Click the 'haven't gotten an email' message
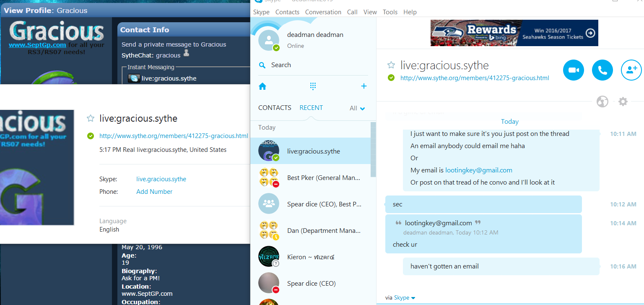This screenshot has height=305, width=644. pyautogui.click(x=444, y=266)
